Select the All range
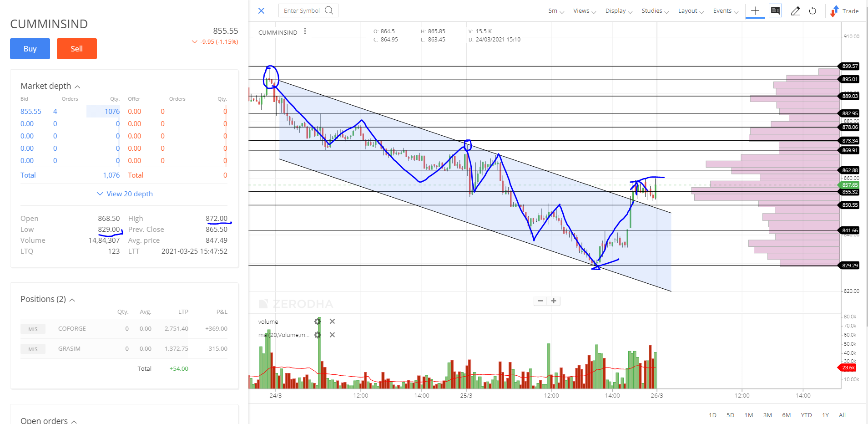This screenshot has width=868, height=424. 843,415
